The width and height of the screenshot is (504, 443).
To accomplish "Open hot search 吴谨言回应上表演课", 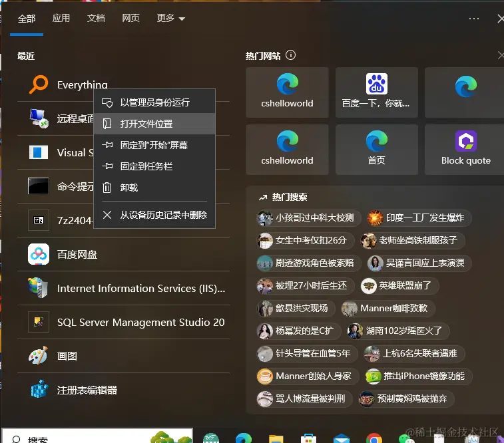I will (419, 263).
